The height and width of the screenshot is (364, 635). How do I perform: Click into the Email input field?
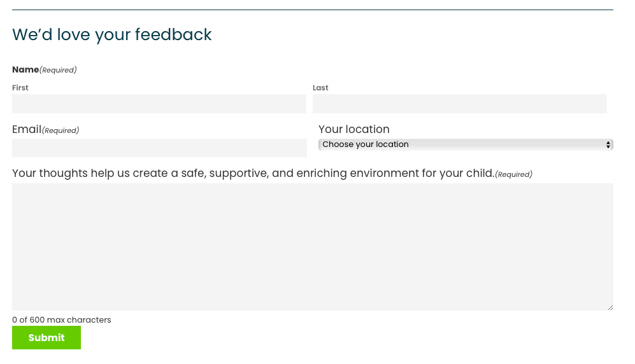159,148
